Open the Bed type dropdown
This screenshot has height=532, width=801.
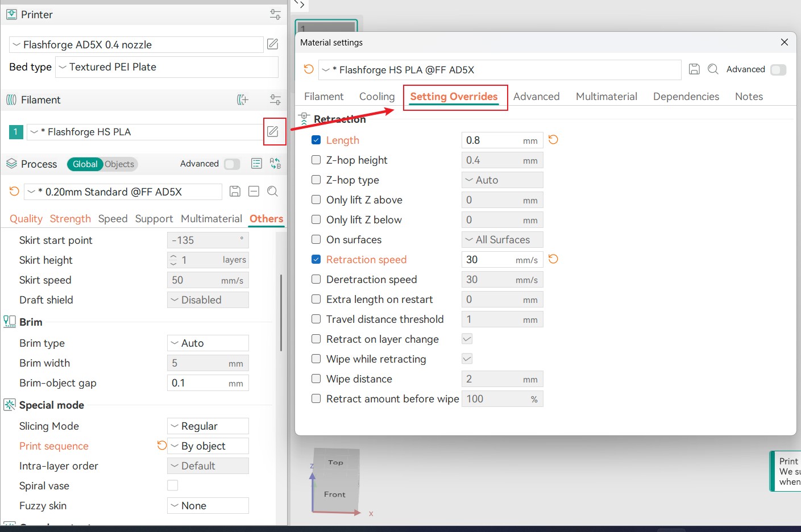coord(167,67)
